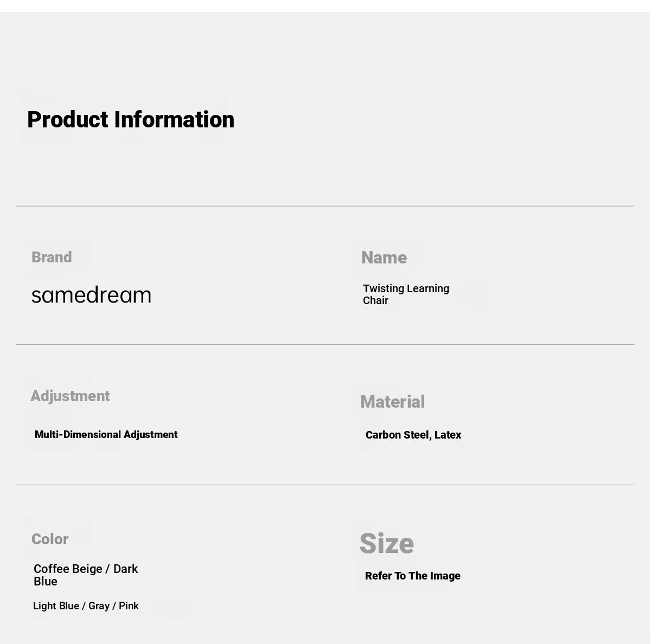Select the Name label
Viewport: 651px width, 644px height.
[x=384, y=257]
